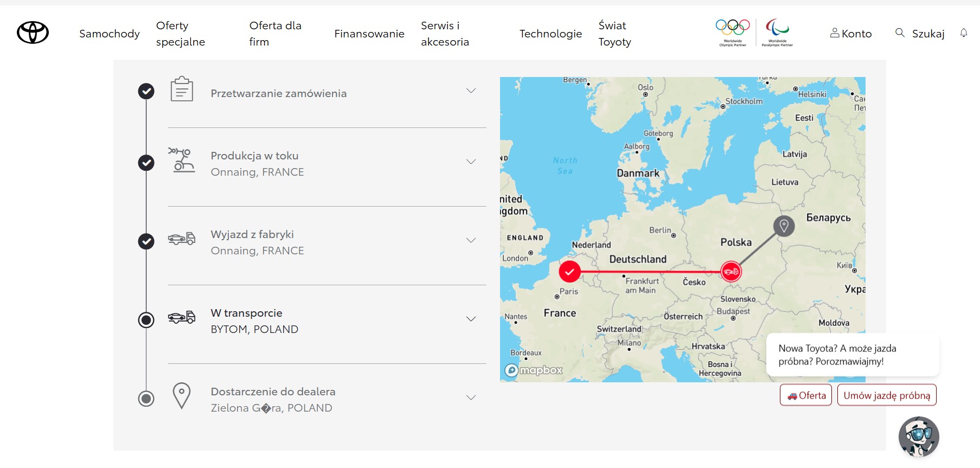Click the order processing clipboard icon
The width and height of the screenshot is (980, 468).
pyautogui.click(x=182, y=88)
